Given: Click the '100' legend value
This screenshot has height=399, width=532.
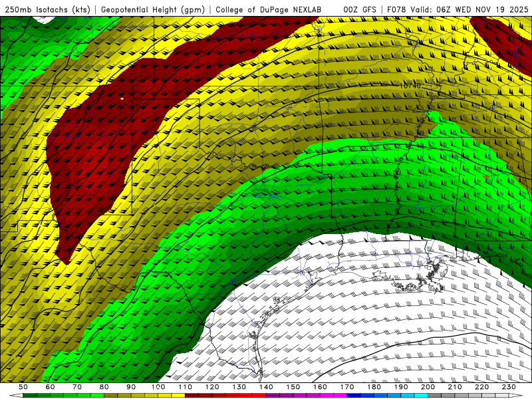Looking at the screenshot, I should (158, 387).
